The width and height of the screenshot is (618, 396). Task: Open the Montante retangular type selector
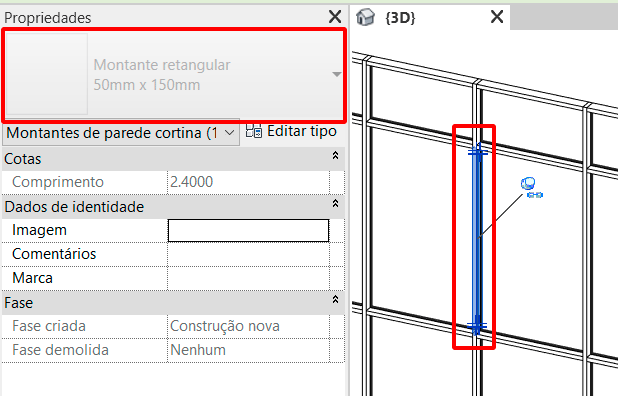tap(174, 75)
